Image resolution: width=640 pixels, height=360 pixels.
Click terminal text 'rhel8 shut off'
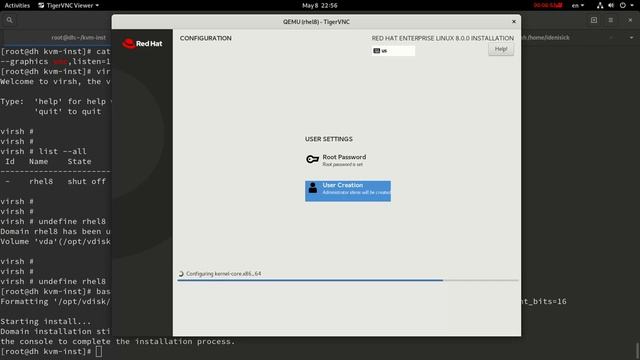[67, 181]
